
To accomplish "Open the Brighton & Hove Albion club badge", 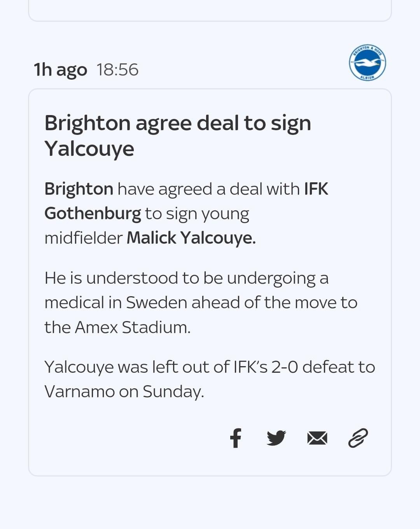I will 367,63.
